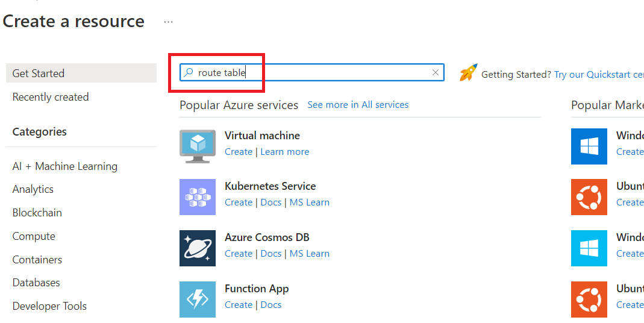Screen dimensions: 644x323
Task: Select the Databases category
Action: [x=36, y=283]
